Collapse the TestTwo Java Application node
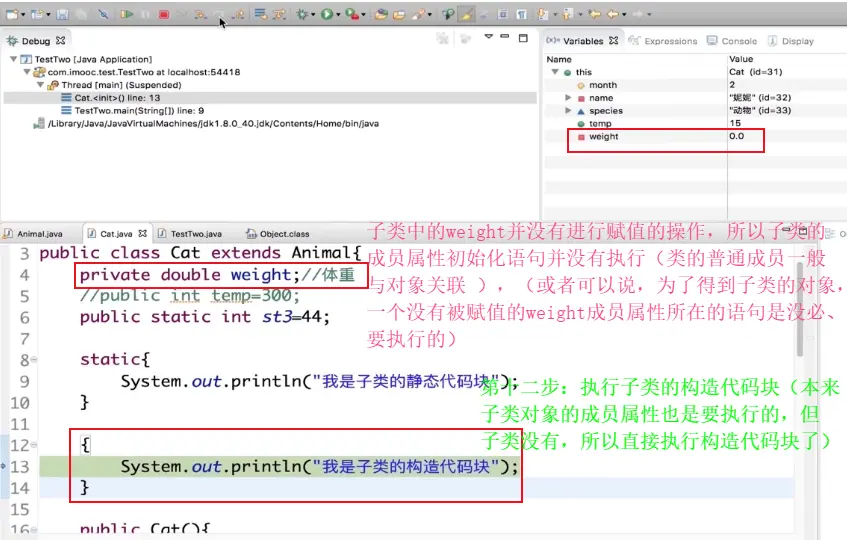This screenshot has height=540, width=847. coord(13,60)
